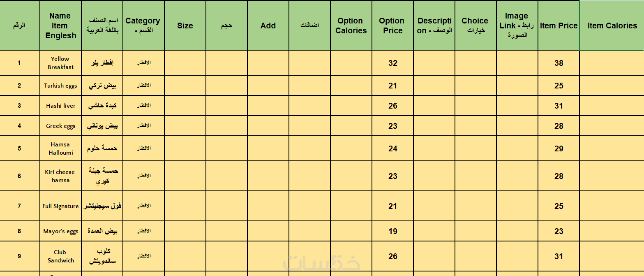Click the Mayor's eggs cell
Viewport: 644px width, 276px height.
60,231
